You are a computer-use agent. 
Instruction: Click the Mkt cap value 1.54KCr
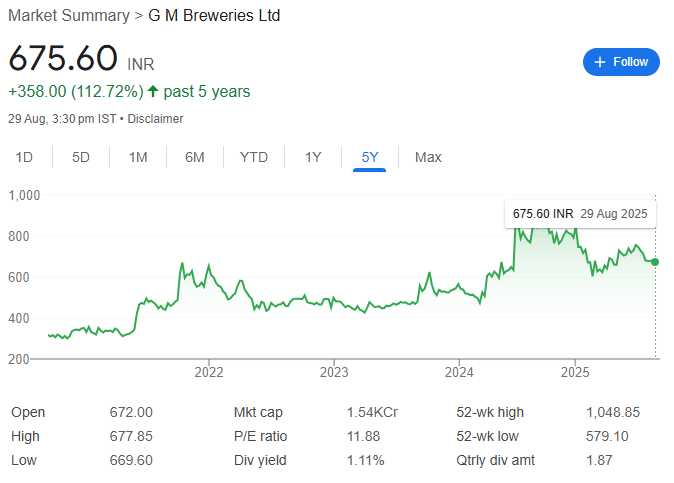click(372, 412)
